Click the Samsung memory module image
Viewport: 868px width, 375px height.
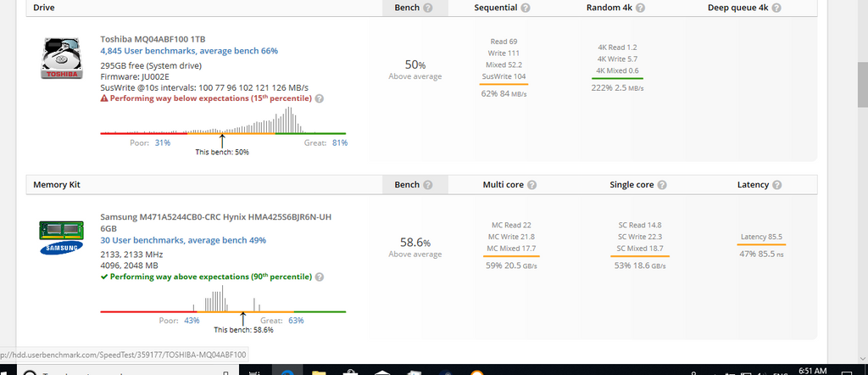[x=61, y=237]
